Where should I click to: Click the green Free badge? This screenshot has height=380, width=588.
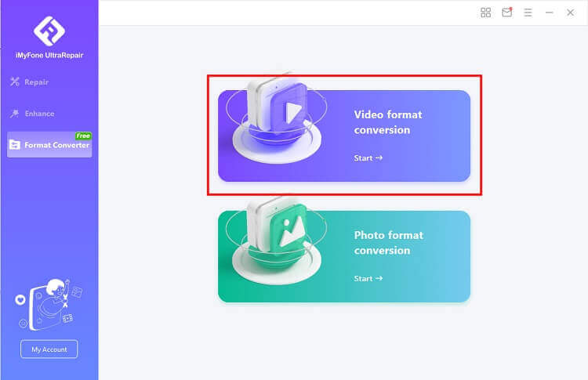pyautogui.click(x=82, y=136)
